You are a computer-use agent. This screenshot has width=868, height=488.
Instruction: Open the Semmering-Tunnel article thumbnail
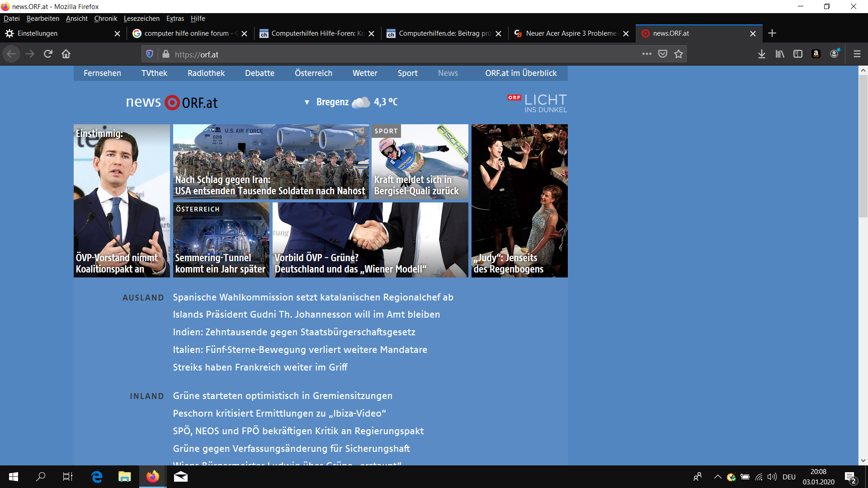coord(221,240)
